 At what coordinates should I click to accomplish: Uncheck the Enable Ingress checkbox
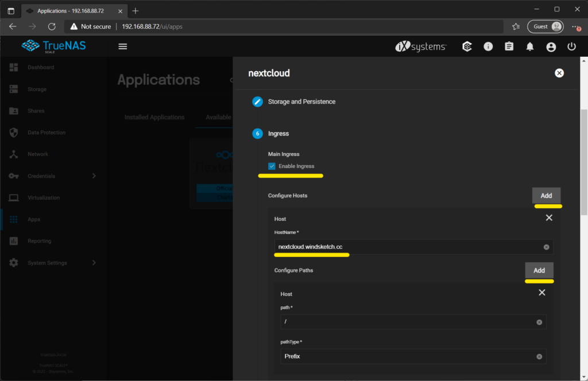click(x=272, y=166)
